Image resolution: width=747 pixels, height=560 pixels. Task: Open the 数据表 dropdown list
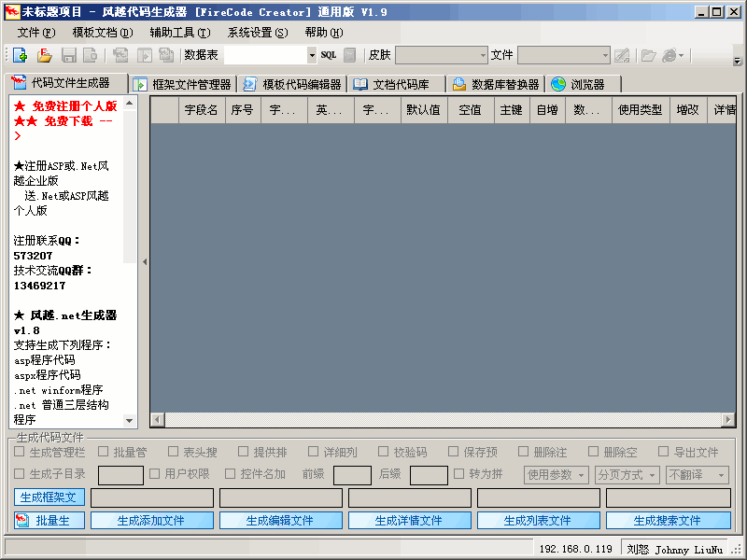[x=312, y=54]
